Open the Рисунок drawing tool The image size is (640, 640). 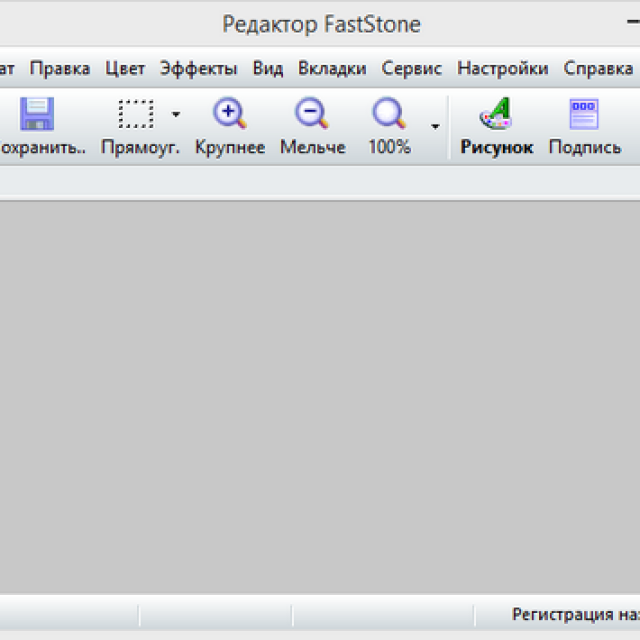point(496,115)
